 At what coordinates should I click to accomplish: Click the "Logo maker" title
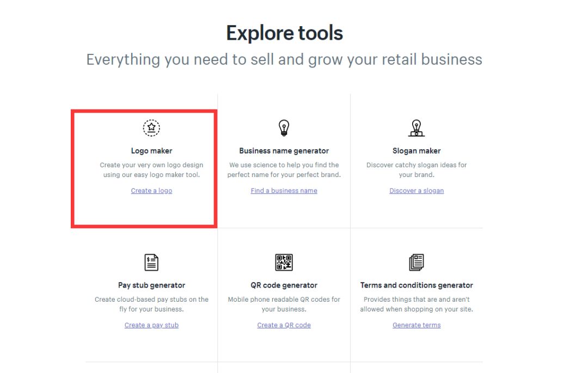151,151
